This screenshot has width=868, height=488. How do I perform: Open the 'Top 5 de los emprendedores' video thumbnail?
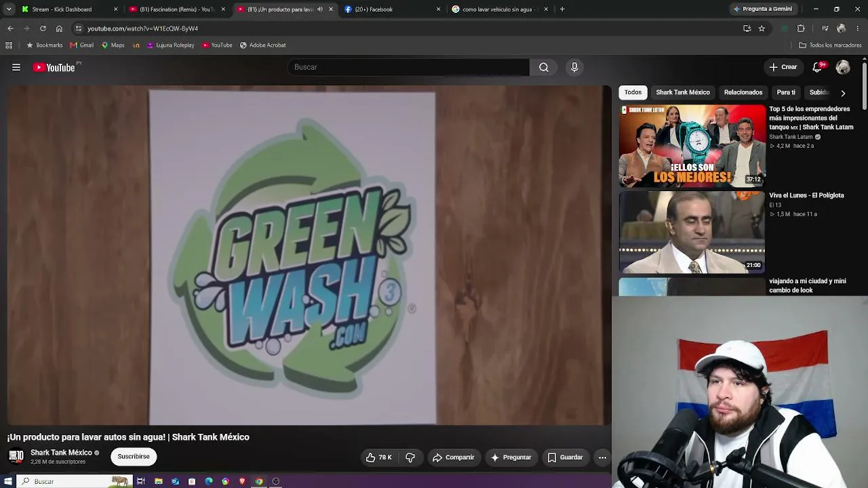(692, 146)
